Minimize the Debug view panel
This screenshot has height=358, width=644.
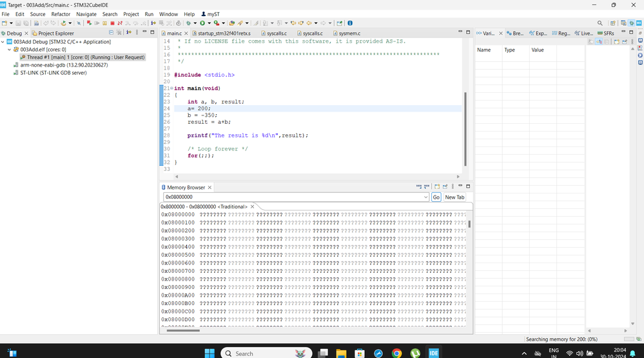pyautogui.click(x=144, y=32)
